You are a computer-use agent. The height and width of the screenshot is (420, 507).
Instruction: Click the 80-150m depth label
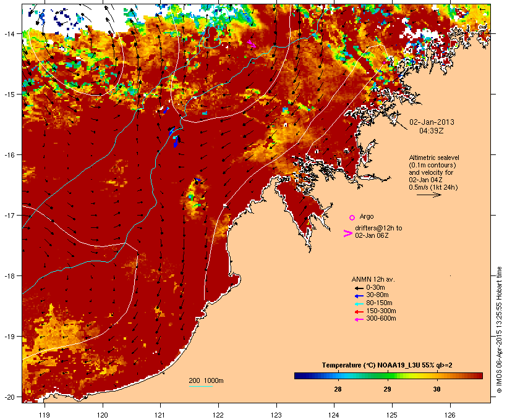379,303
